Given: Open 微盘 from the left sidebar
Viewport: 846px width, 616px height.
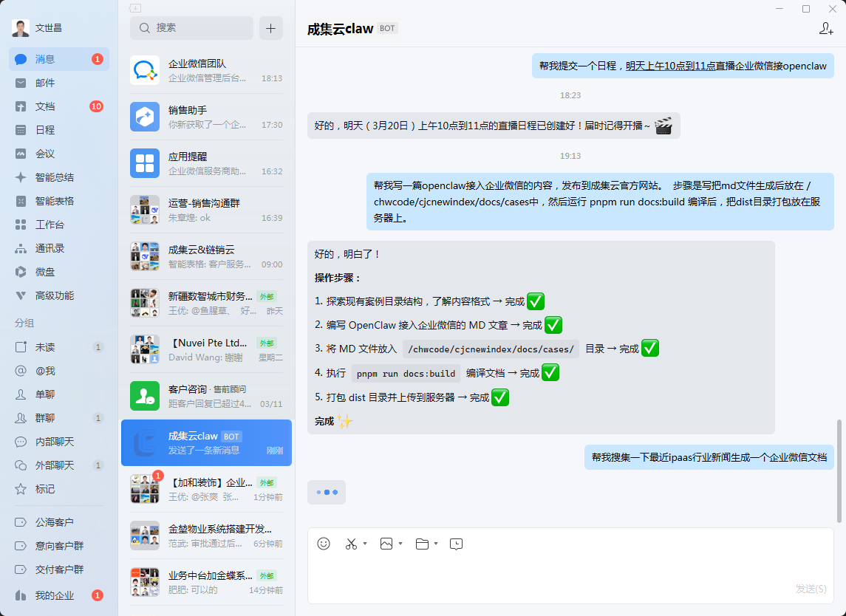Looking at the screenshot, I should pyautogui.click(x=45, y=272).
